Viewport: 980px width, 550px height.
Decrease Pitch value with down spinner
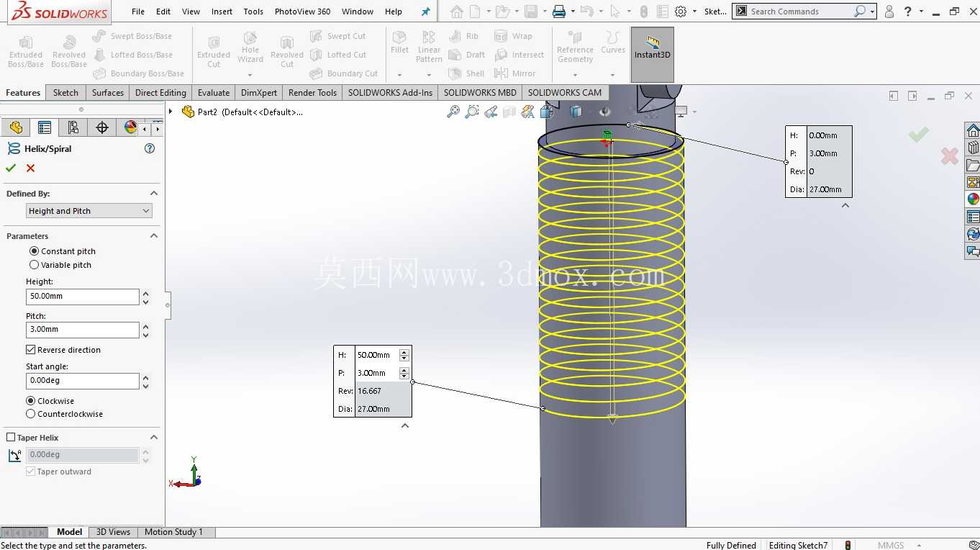[146, 334]
